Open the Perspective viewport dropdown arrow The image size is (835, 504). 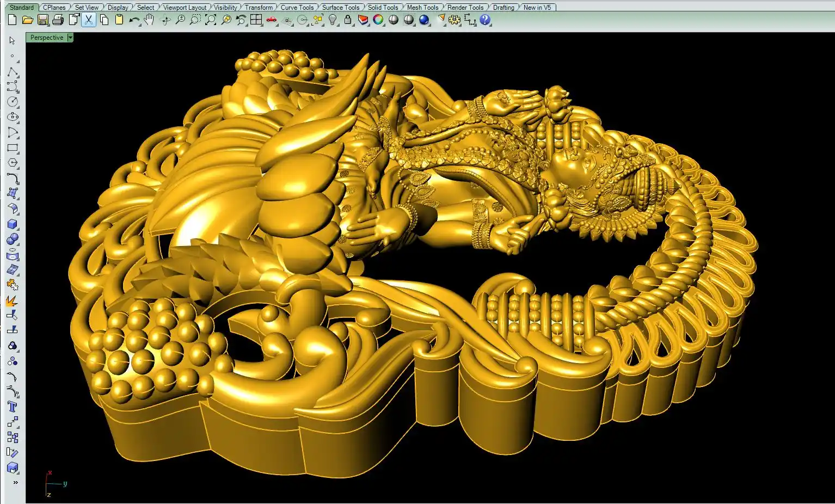(x=70, y=38)
